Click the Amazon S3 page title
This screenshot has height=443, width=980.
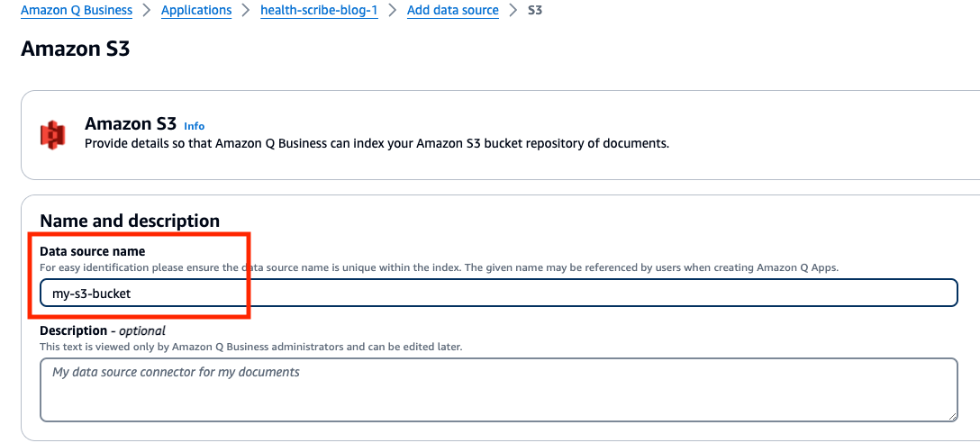(x=76, y=49)
